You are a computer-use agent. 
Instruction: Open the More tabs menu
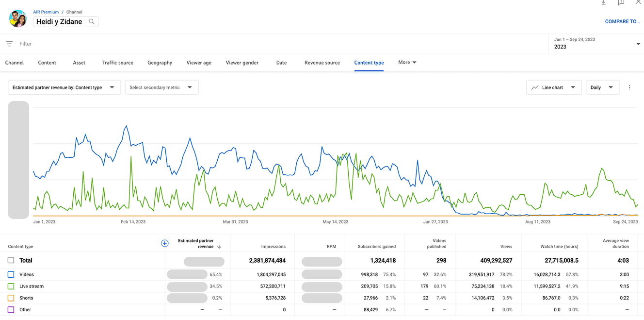[406, 62]
